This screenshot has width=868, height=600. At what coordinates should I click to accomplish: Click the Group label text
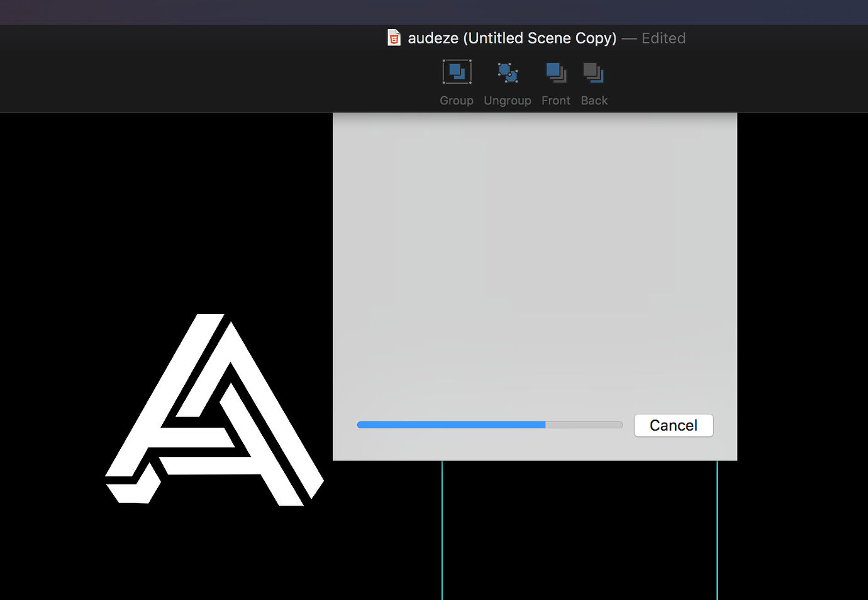click(457, 101)
